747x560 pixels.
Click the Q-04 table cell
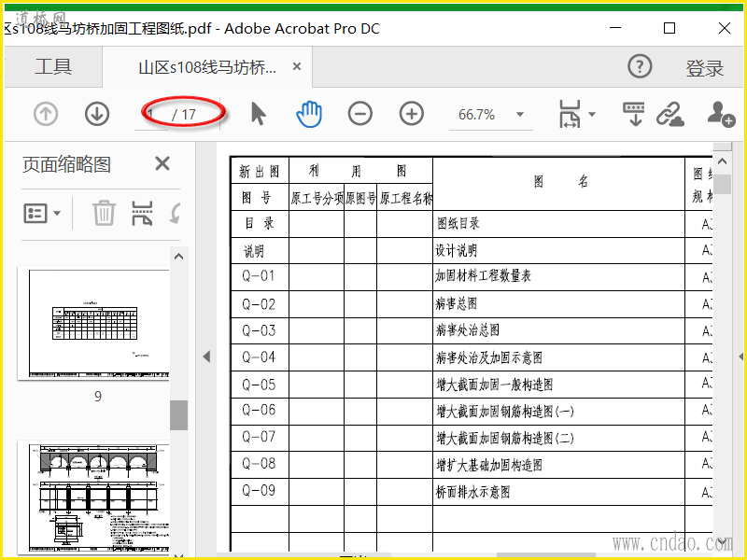click(260, 357)
